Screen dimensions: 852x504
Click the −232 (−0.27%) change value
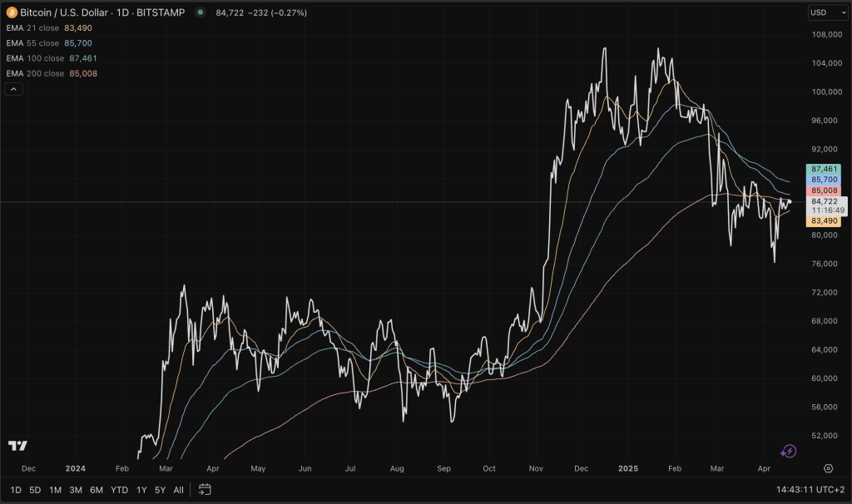[x=277, y=12]
